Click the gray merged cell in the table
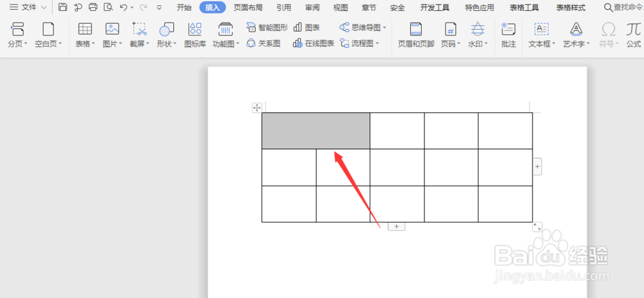The image size is (644, 298). point(316,130)
